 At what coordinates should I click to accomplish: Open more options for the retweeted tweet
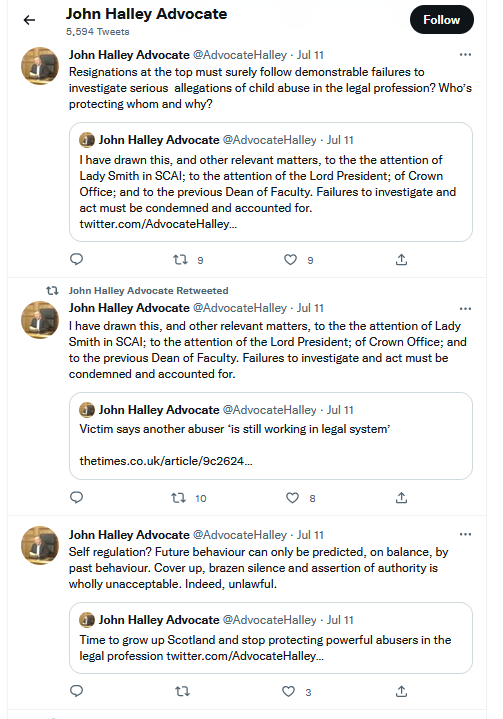click(x=465, y=309)
